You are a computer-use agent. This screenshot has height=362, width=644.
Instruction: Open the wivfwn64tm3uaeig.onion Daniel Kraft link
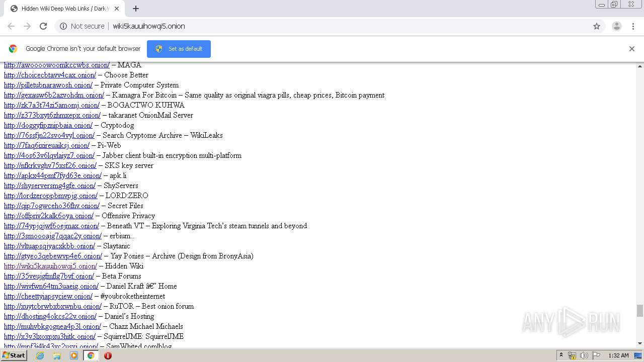(51, 286)
